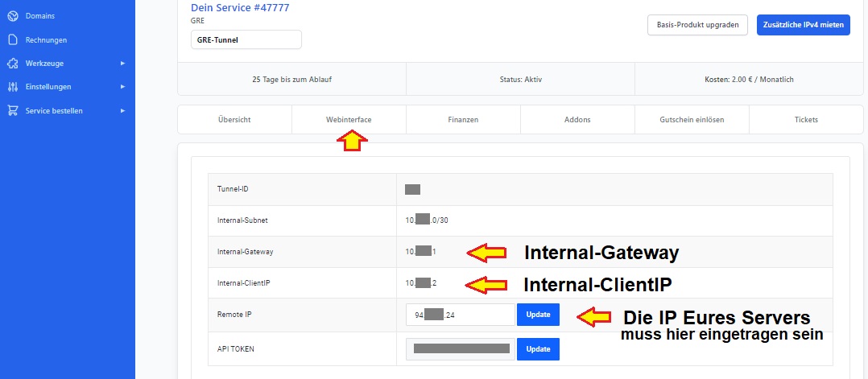
Task: Focus the Remote IP input field
Action: pyautogui.click(x=460, y=315)
